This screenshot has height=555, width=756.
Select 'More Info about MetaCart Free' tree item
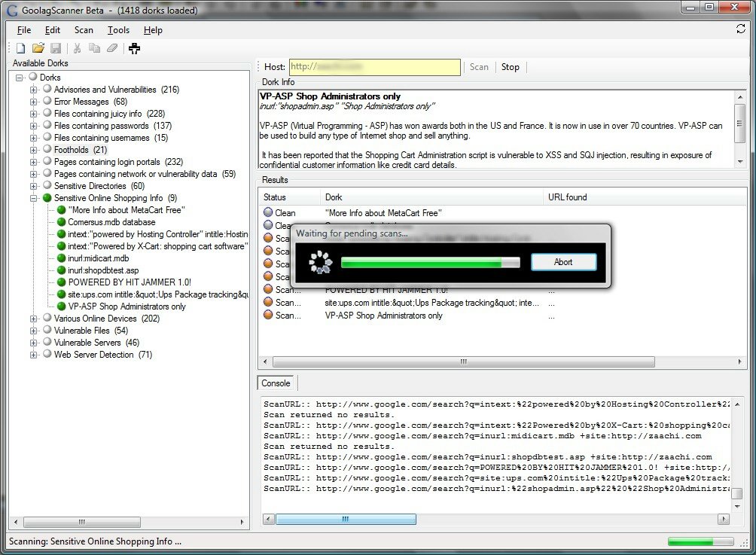coord(127,210)
